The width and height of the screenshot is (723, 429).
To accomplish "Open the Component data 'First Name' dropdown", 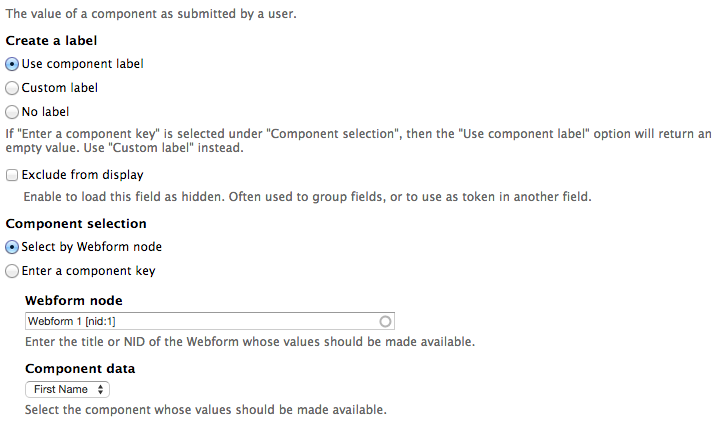I will [x=66, y=389].
